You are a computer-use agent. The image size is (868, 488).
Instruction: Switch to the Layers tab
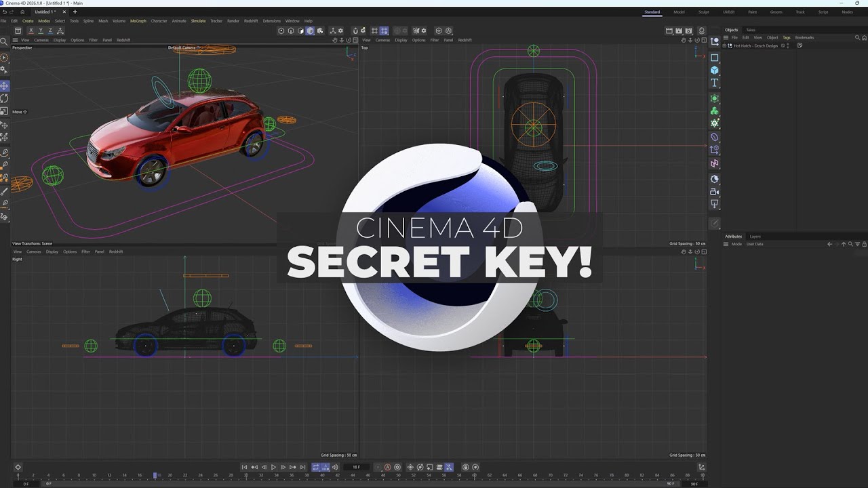point(755,237)
